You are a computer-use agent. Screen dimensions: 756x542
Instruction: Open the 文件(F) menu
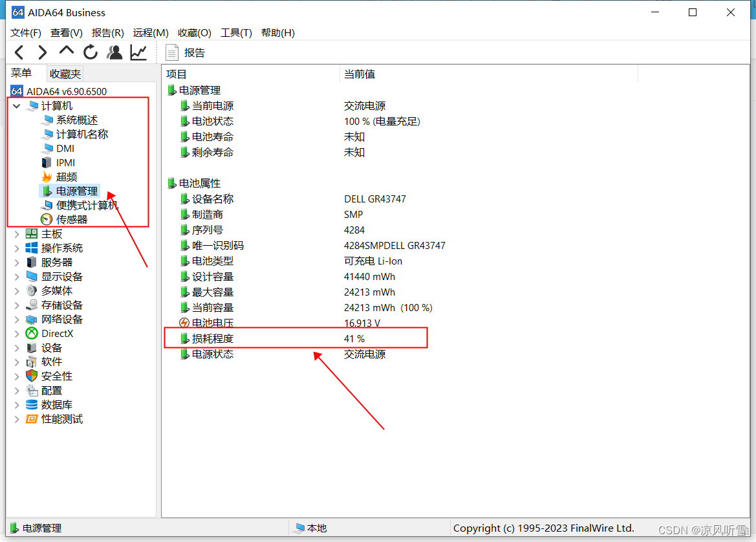coord(26,33)
